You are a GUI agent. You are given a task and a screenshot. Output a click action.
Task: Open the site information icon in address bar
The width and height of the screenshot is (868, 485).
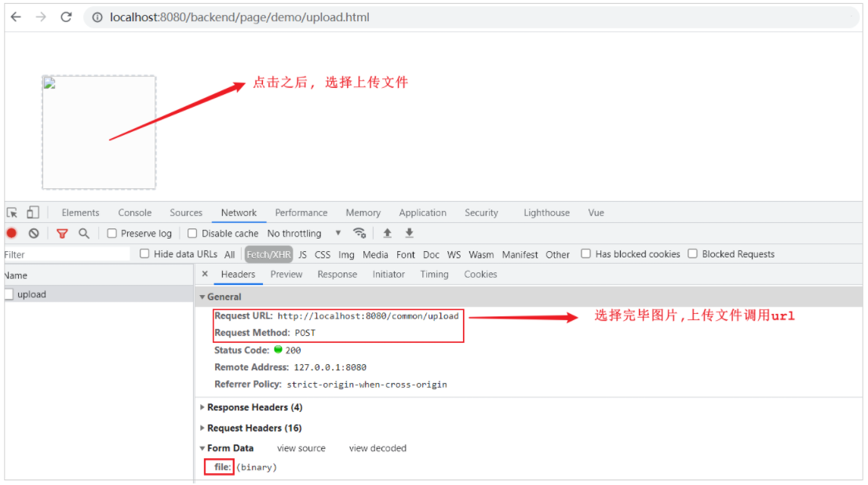click(x=97, y=18)
